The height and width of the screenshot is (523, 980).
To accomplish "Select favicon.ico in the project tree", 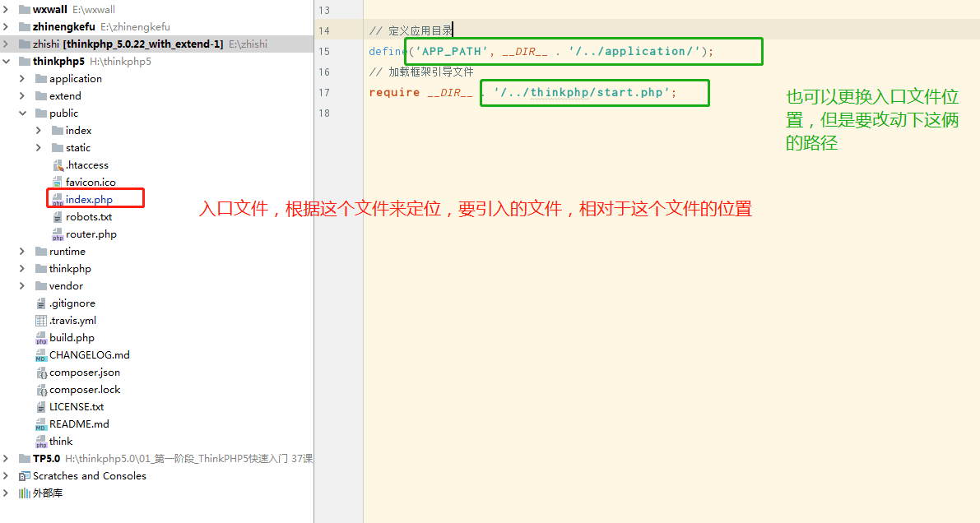I will click(x=91, y=183).
